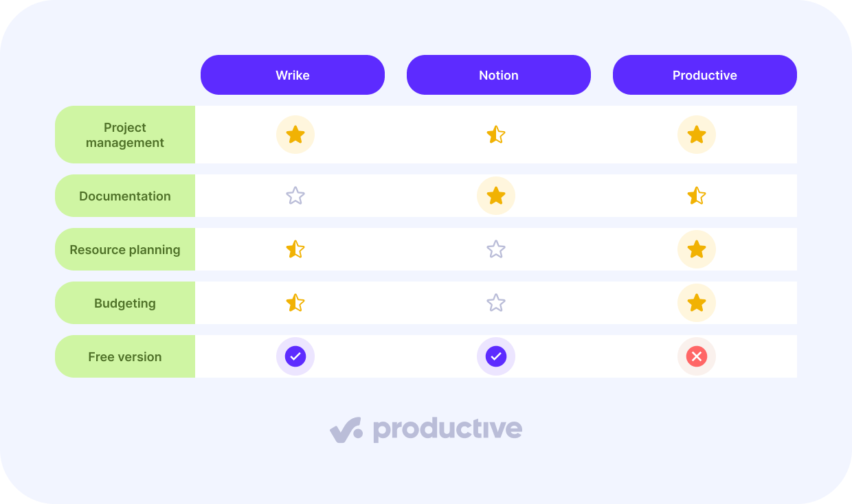Select the Wrike column header
The height and width of the screenshot is (504, 852).
[293, 75]
